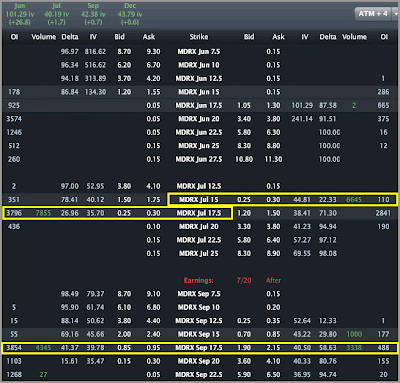This screenshot has height=383, width=400.
Task: Click the MDRX Jul 12.5 strike row
Action: pos(200,186)
